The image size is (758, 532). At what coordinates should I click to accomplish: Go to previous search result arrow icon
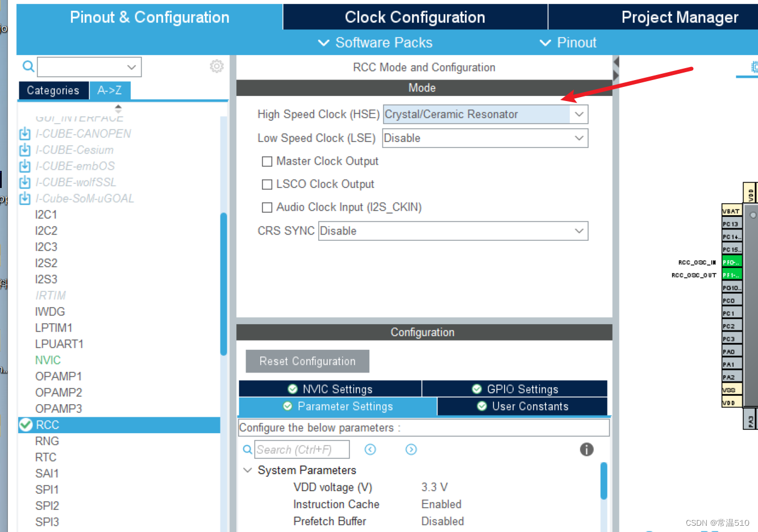coord(370,450)
